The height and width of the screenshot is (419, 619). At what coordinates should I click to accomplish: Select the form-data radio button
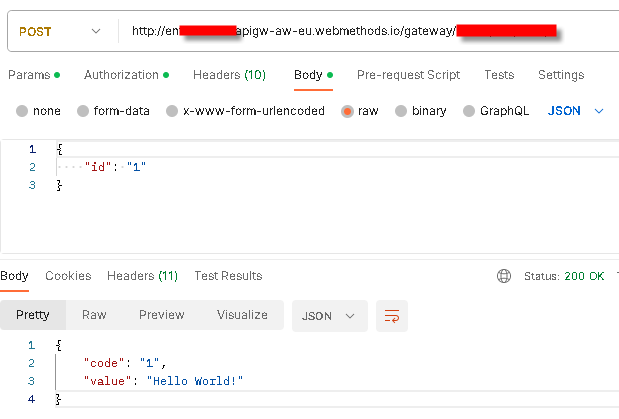pyautogui.click(x=83, y=111)
